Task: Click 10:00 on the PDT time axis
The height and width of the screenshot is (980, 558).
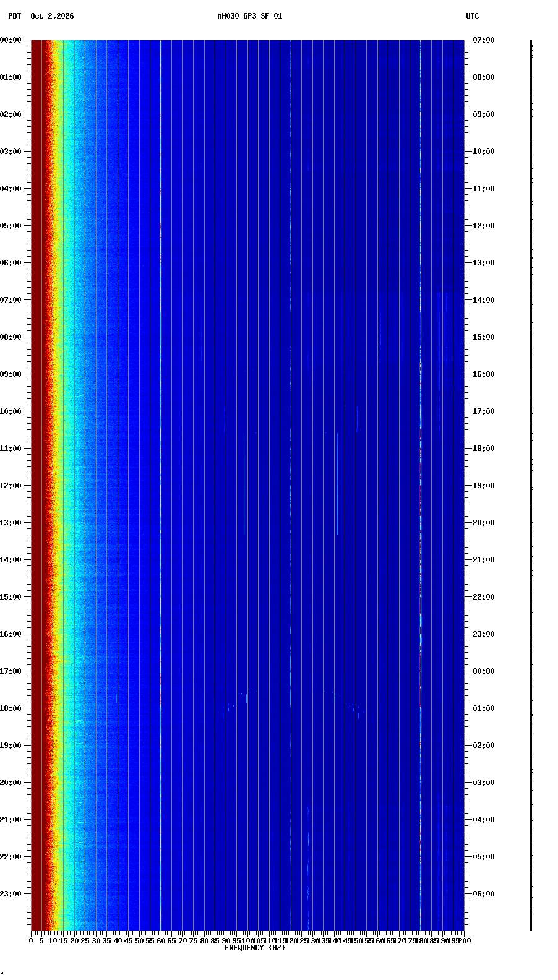Action: click(11, 411)
